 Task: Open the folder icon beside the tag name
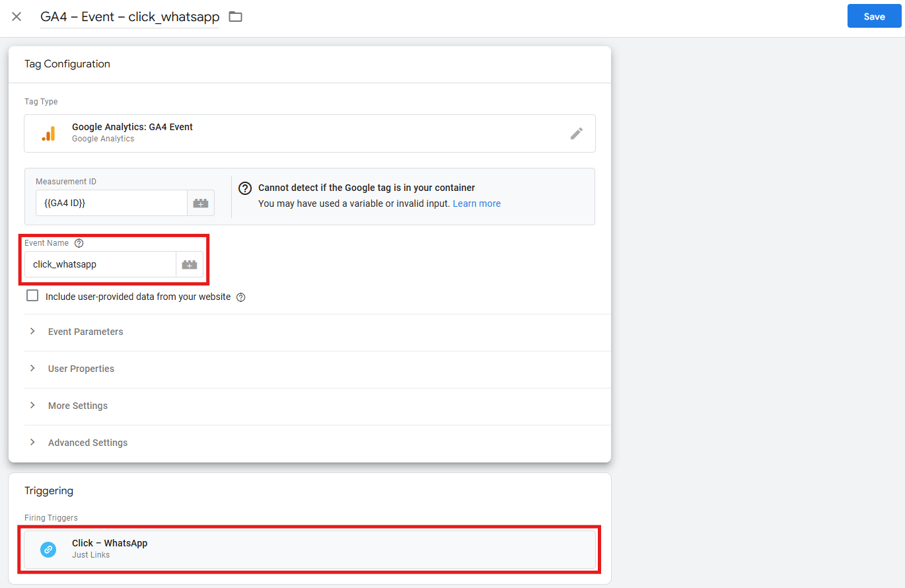click(x=235, y=17)
